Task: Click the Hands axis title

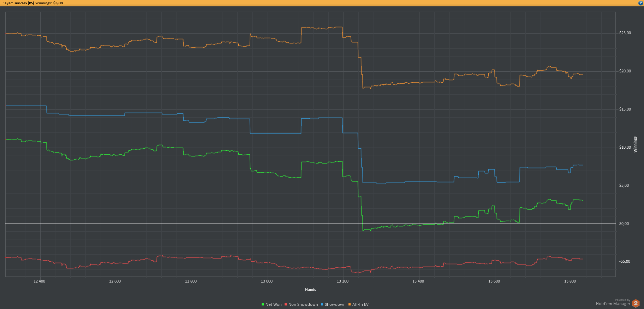Action: (310, 290)
